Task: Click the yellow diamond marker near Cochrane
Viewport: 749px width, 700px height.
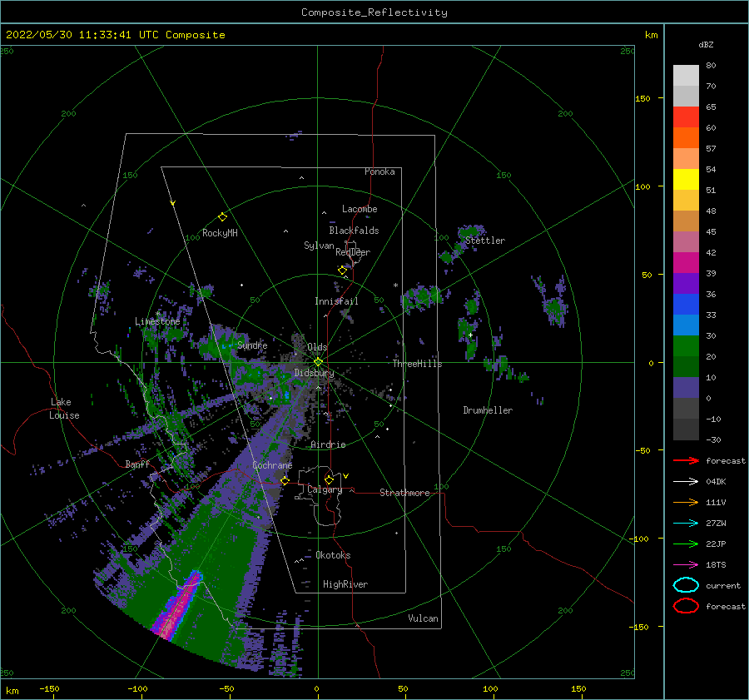Action: [x=285, y=480]
